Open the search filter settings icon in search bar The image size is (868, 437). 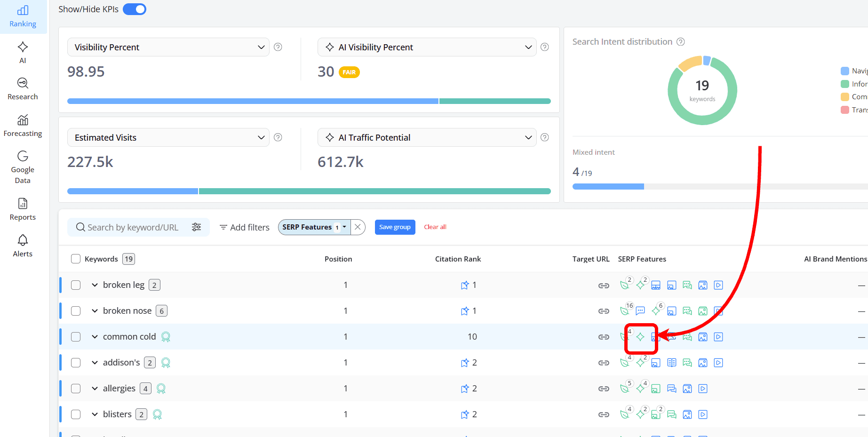[197, 227]
